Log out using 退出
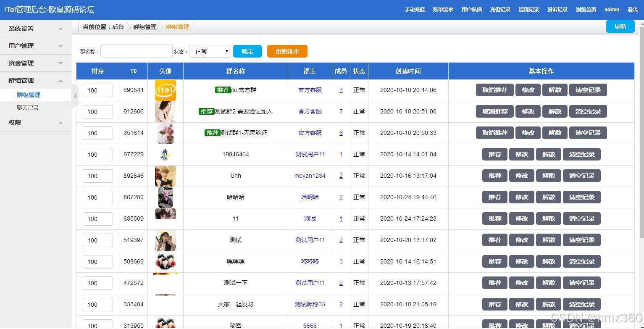Viewport: 644px width, 329px height. click(x=632, y=9)
